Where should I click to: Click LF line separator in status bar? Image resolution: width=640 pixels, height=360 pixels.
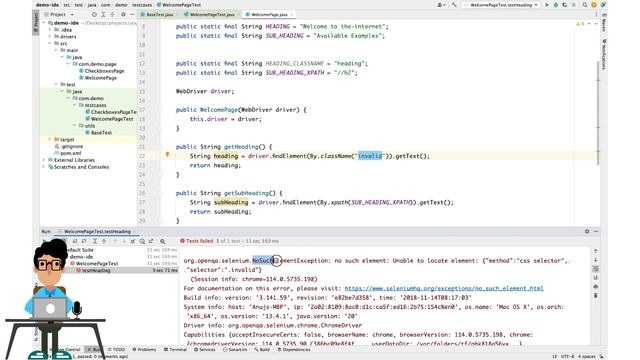point(554,356)
